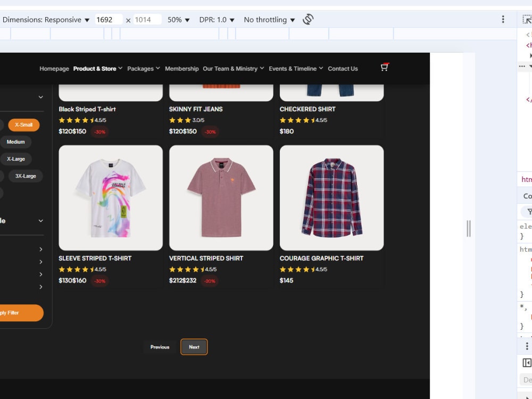532x399 pixels.
Task: Open VERTICAL STRIPED SHIRT product title
Action: [x=206, y=259]
